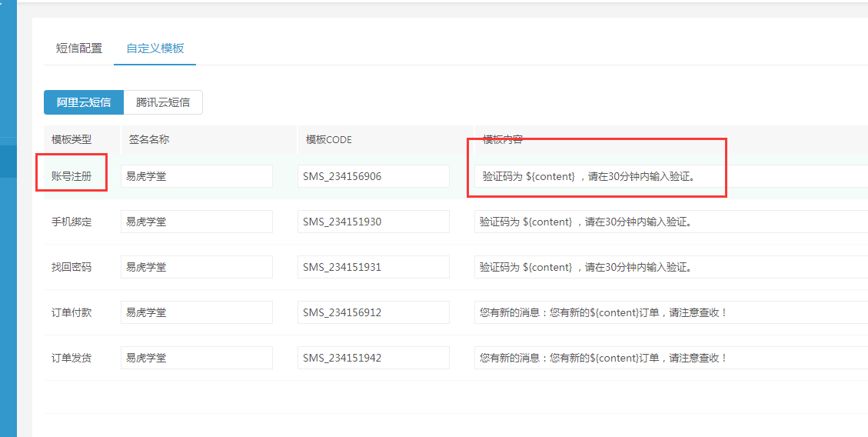The height and width of the screenshot is (437, 868).
Task: Switch to the 短信配置 tab
Action: click(79, 48)
